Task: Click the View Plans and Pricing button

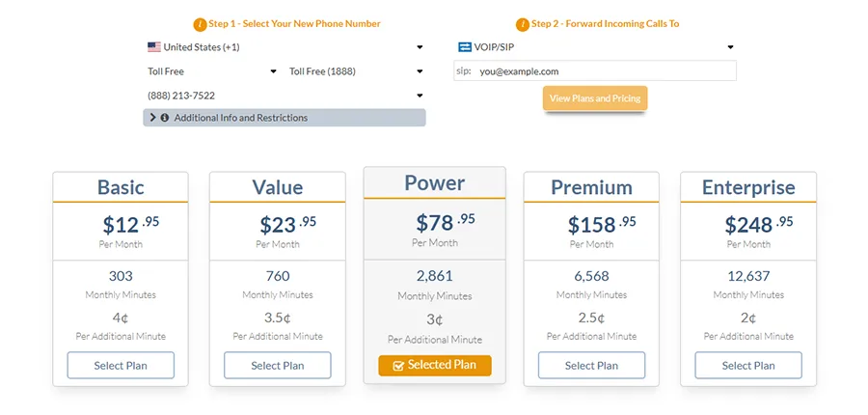Action: [594, 98]
